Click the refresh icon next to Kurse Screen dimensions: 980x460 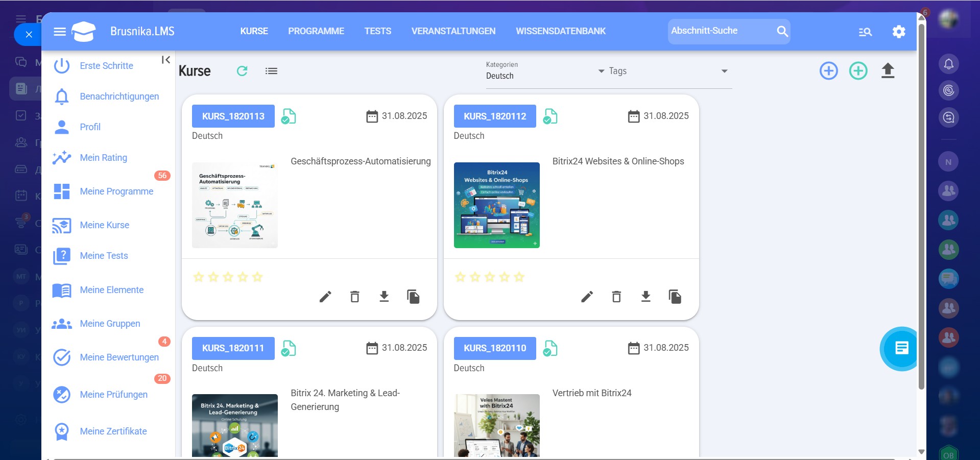(242, 71)
